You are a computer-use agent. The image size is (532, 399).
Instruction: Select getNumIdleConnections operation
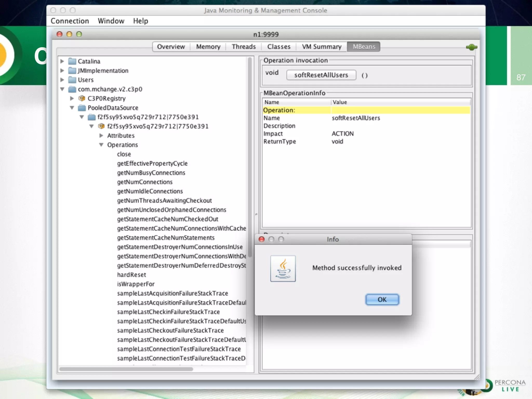150,191
